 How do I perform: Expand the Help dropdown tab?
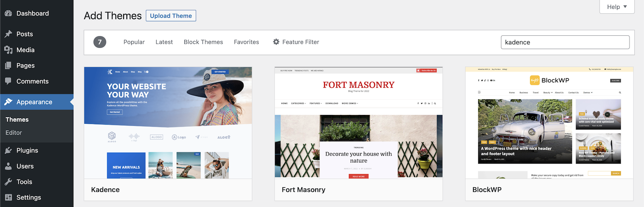pyautogui.click(x=617, y=7)
